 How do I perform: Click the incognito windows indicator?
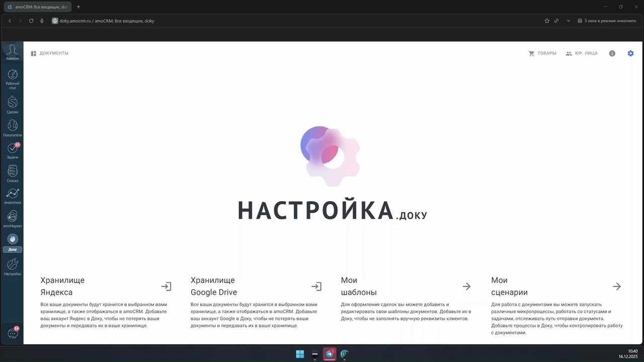(606, 21)
